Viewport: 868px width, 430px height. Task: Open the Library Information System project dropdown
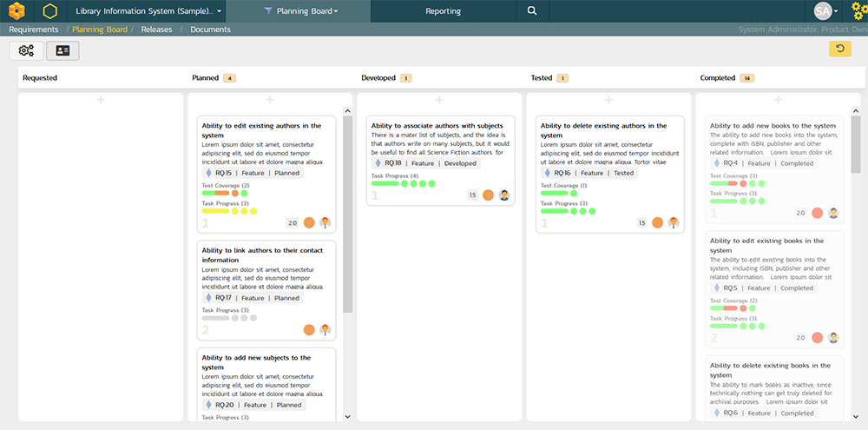[148, 11]
